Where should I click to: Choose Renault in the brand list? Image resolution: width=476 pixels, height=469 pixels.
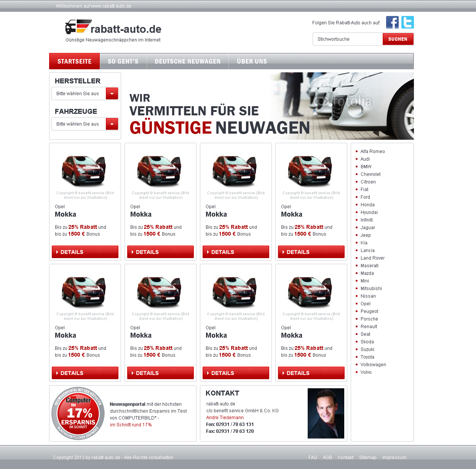[x=369, y=327]
